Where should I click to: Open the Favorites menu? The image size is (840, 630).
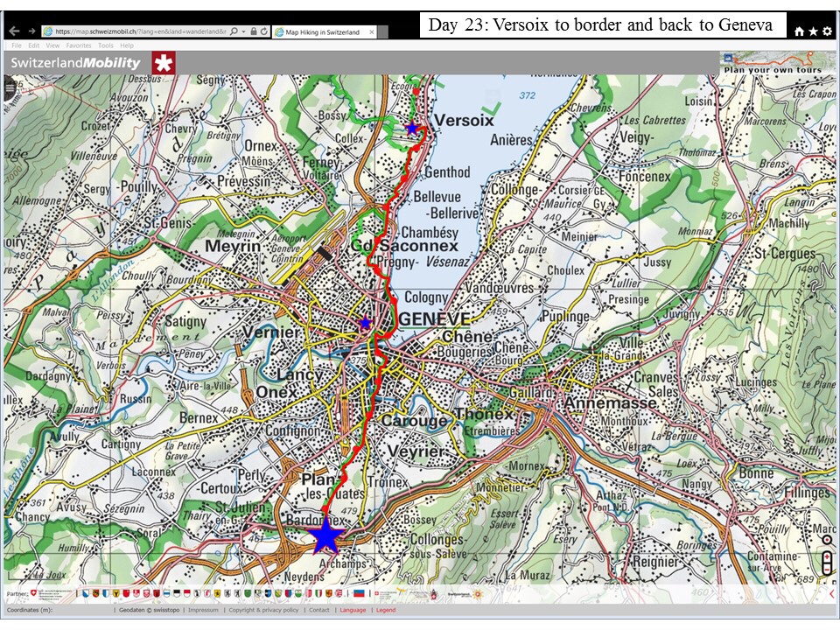click(x=79, y=45)
